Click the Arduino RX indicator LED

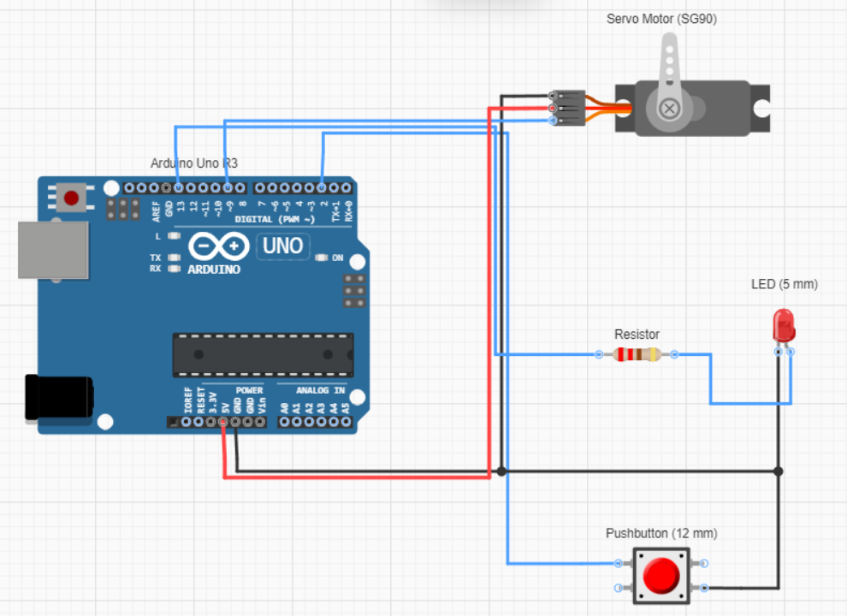pos(174,269)
